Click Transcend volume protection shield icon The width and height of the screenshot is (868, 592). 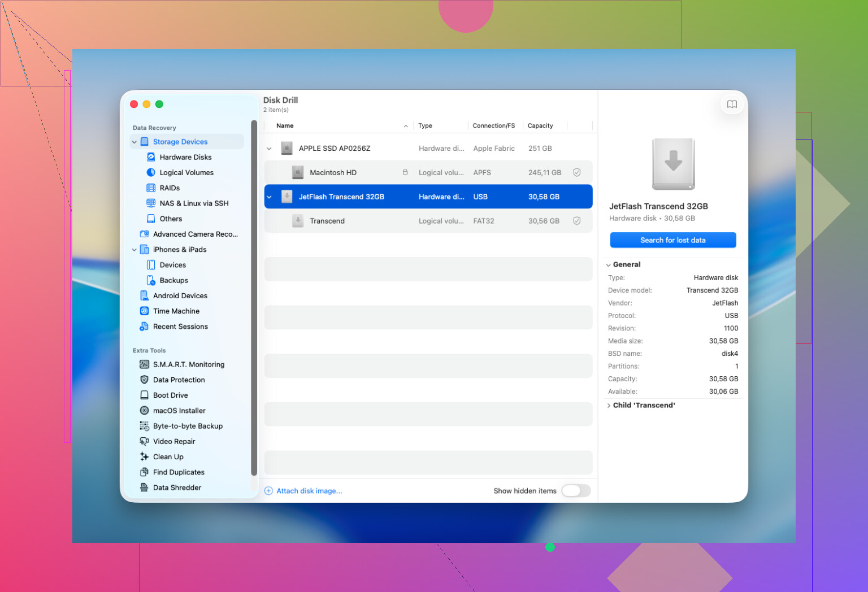coord(577,221)
